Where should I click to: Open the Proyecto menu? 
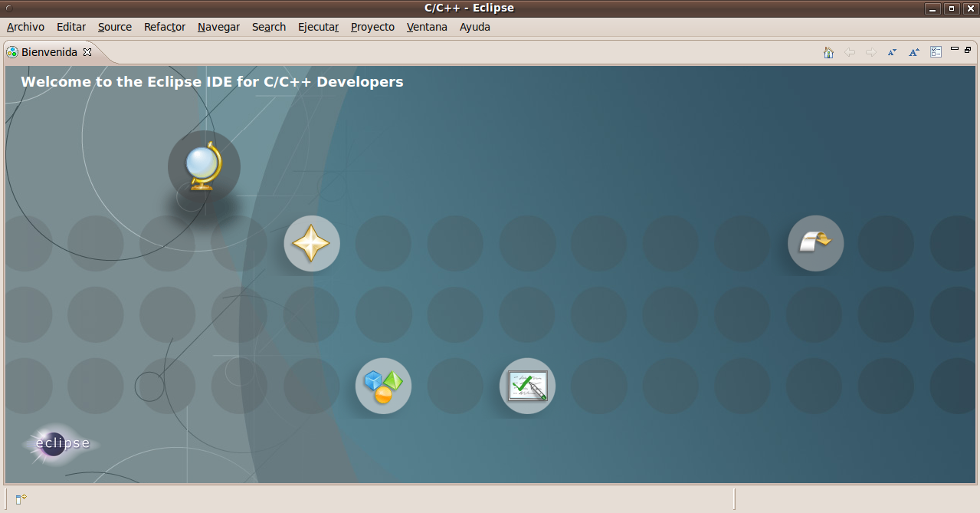(372, 27)
